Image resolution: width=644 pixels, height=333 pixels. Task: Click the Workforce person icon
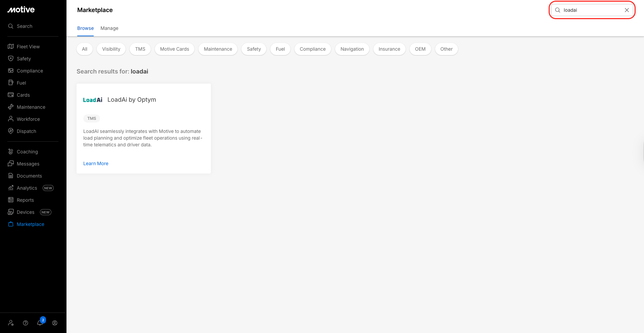(11, 119)
